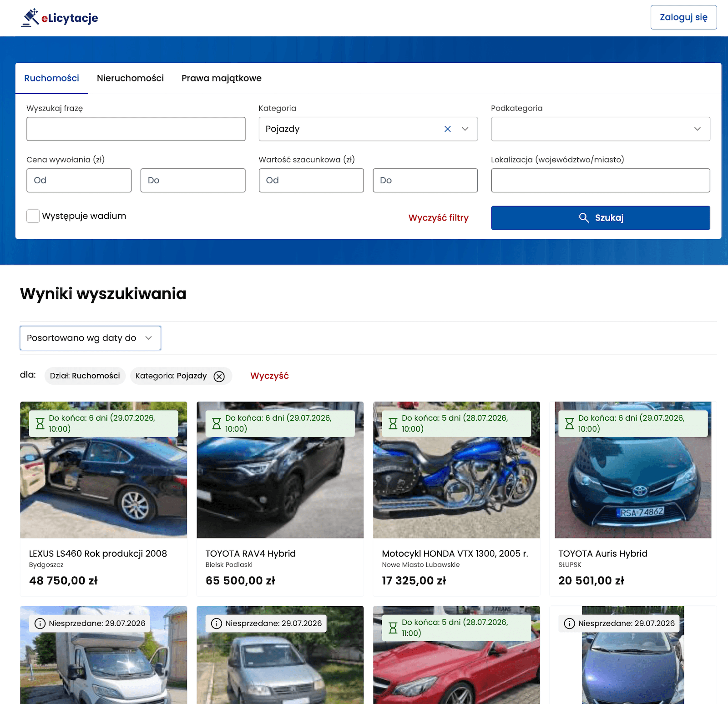Click the Dział: Ruchomości chip
This screenshot has height=704, width=728.
point(85,376)
